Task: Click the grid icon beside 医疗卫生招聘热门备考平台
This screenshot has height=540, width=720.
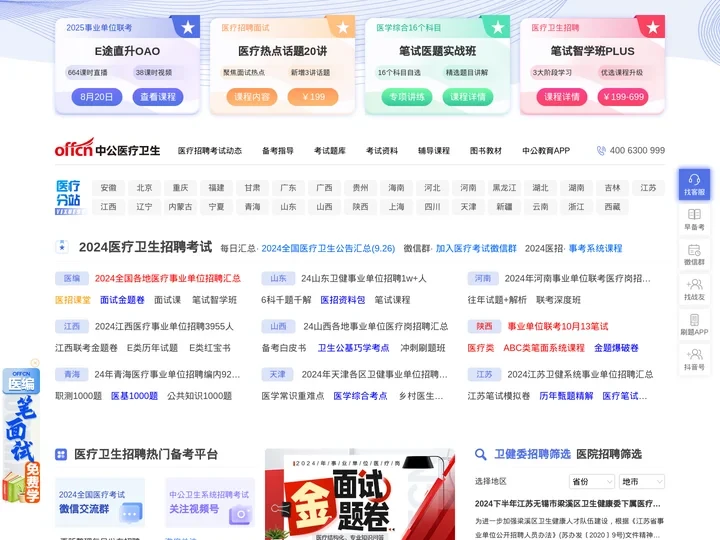Action: click(x=61, y=455)
